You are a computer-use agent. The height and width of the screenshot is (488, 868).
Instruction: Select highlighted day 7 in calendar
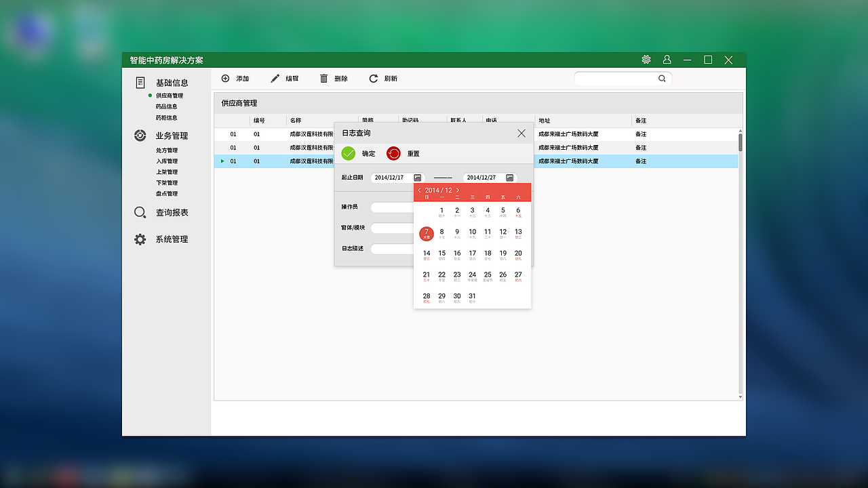pos(427,234)
